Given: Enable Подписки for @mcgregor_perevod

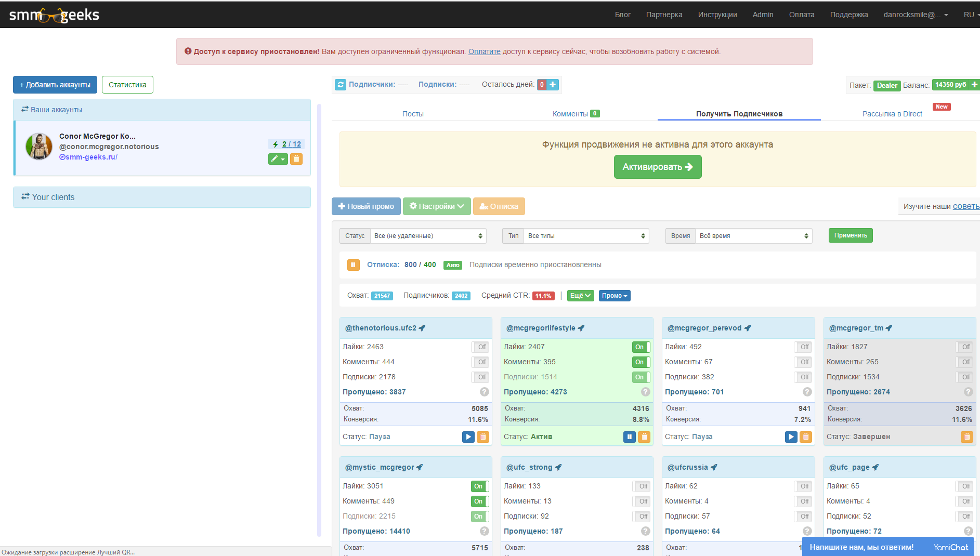Looking at the screenshot, I should [803, 377].
